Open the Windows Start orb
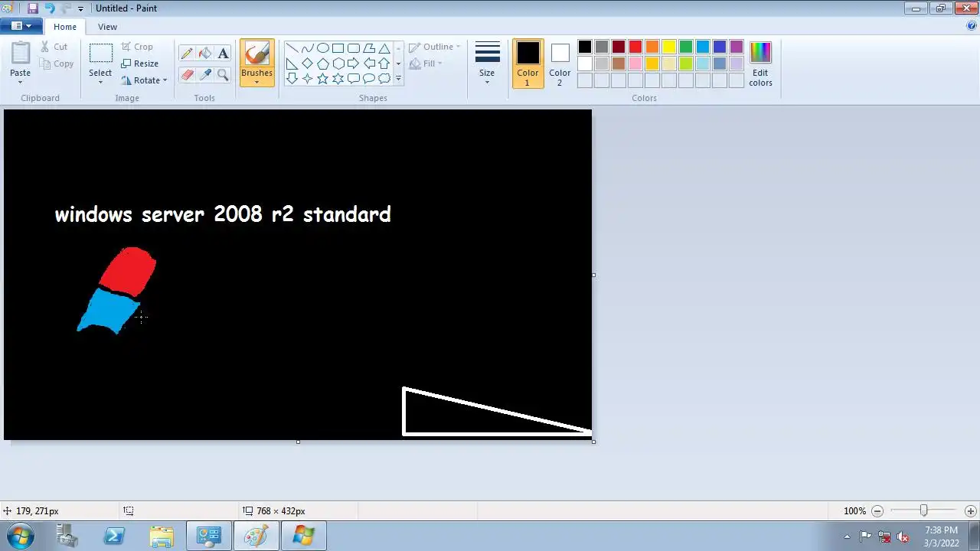 coord(21,536)
